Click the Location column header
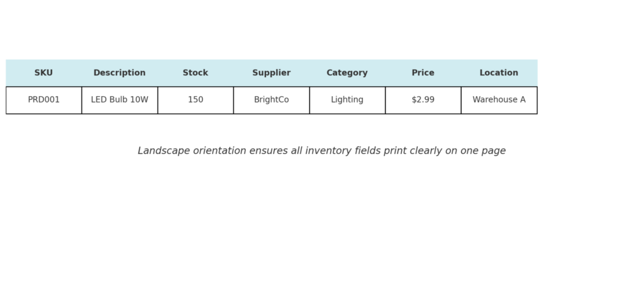644x281 pixels. coord(499,73)
